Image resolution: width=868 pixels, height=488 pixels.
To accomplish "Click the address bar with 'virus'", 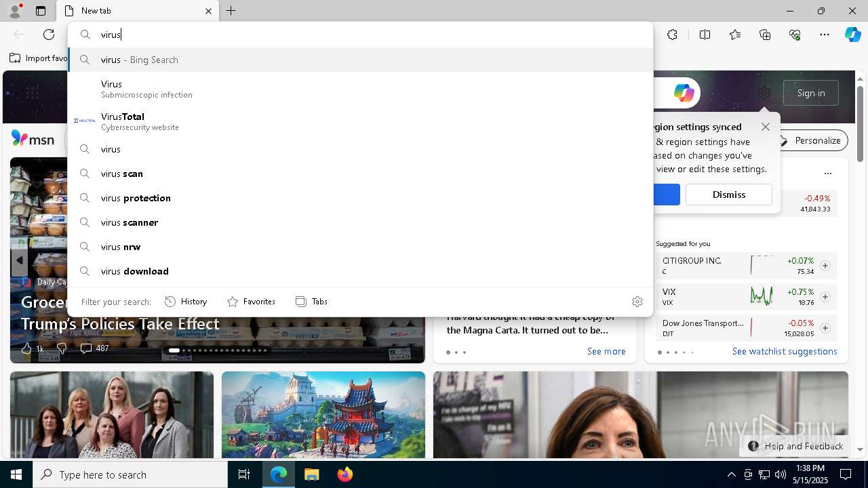I will click(x=360, y=35).
